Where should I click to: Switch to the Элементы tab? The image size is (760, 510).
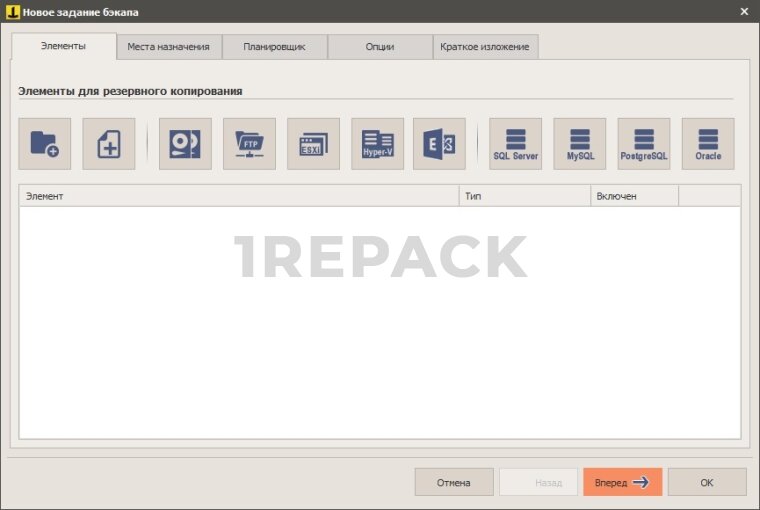(x=64, y=47)
